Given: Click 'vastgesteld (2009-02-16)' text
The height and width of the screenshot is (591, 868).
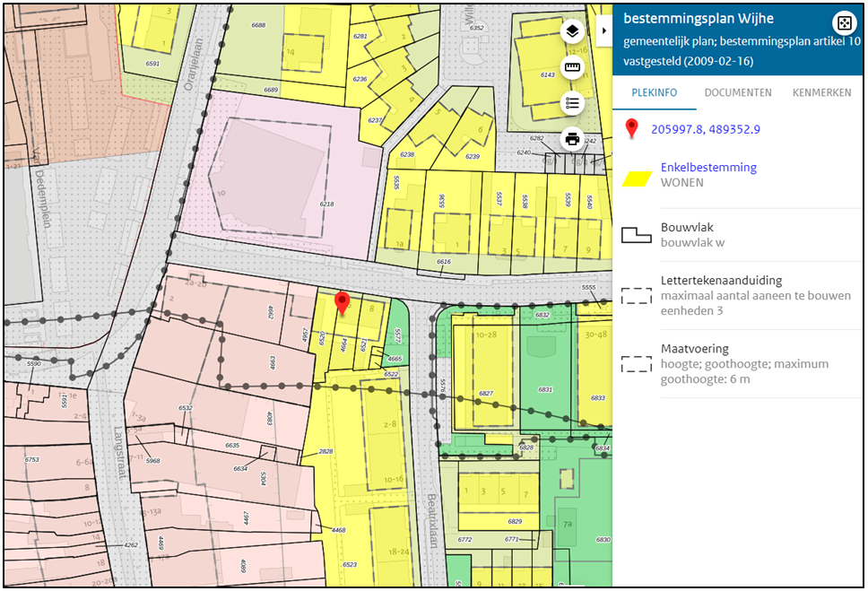Looking at the screenshot, I should pyautogui.click(x=688, y=61).
